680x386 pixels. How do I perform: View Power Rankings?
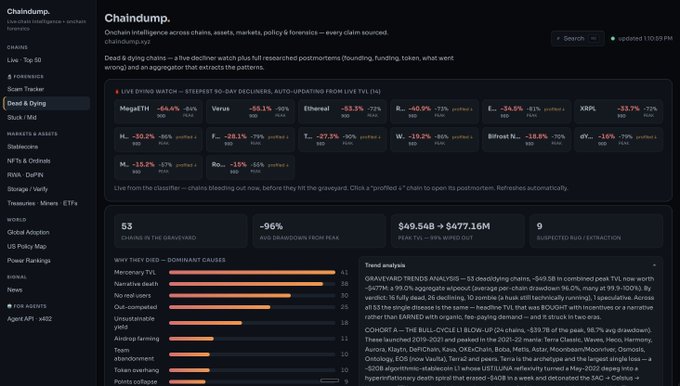tap(29, 261)
